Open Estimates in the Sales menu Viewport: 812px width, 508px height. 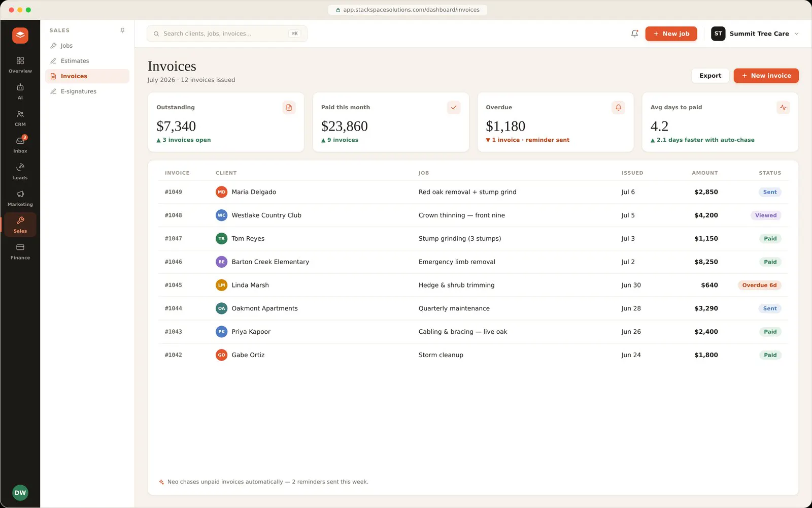(87, 61)
